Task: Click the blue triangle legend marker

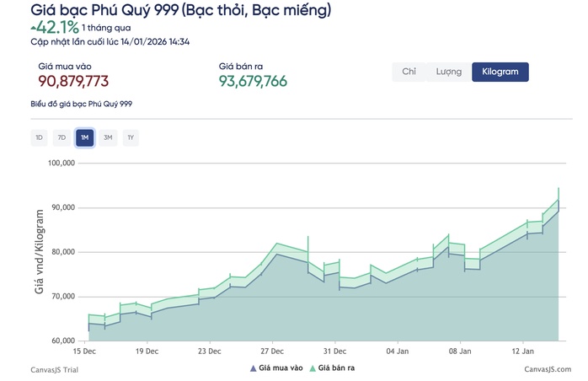Action: pyautogui.click(x=253, y=368)
